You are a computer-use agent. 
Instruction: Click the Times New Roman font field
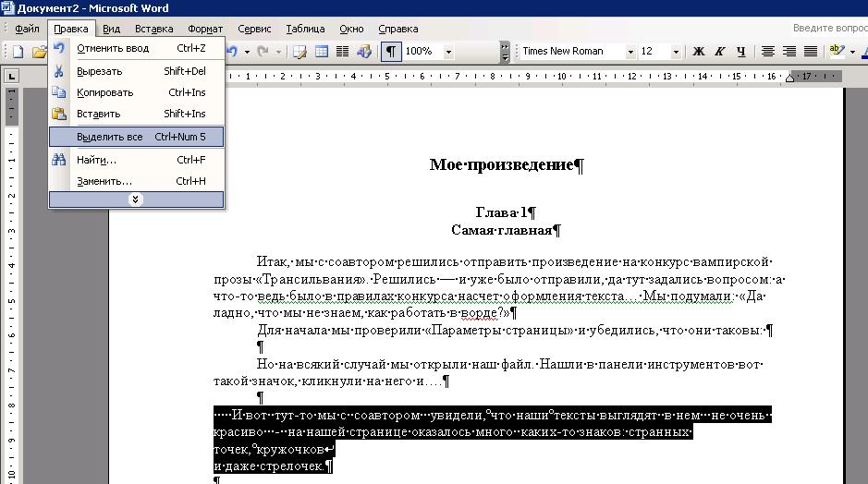point(573,52)
